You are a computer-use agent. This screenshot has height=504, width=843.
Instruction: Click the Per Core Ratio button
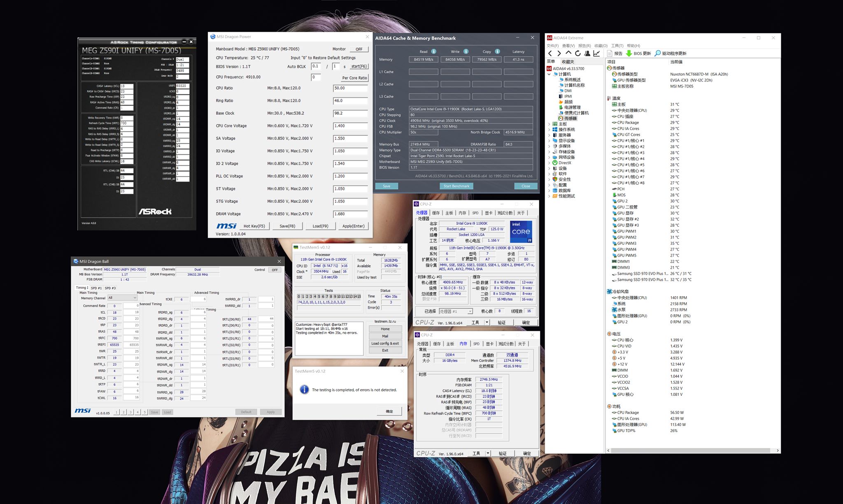(x=354, y=78)
